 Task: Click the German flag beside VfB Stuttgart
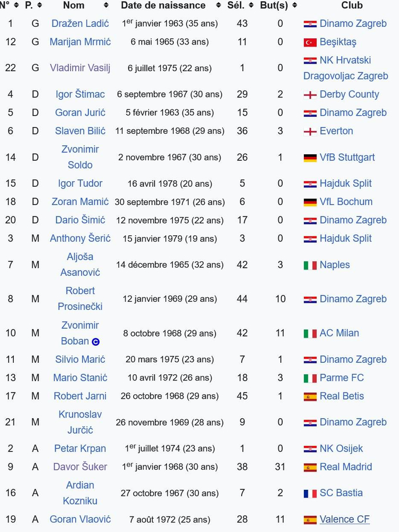pos(310,158)
